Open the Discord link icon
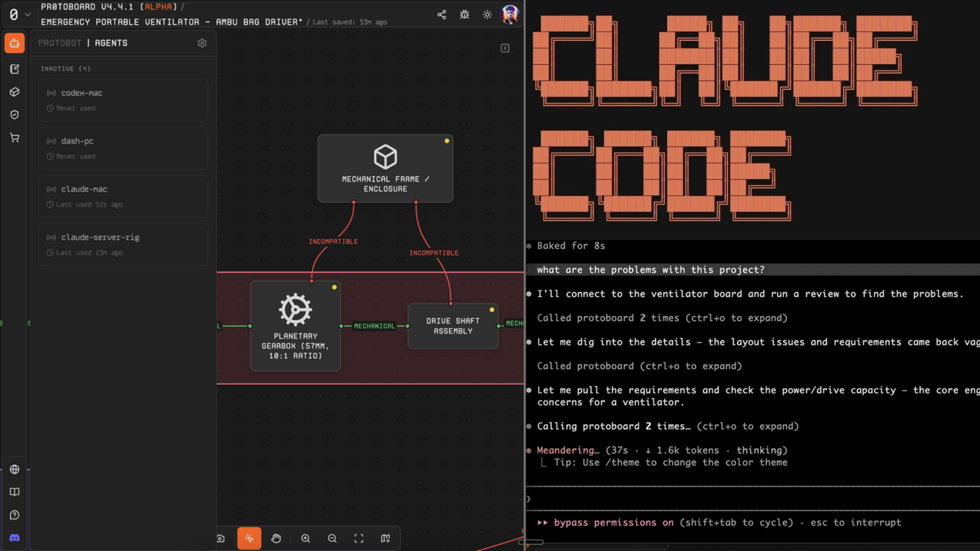980x551 pixels. pos(15,538)
